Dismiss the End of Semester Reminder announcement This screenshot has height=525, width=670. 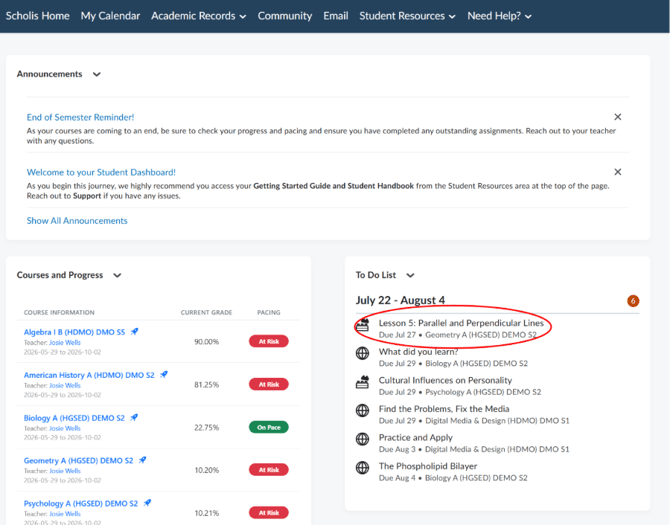[x=617, y=117]
